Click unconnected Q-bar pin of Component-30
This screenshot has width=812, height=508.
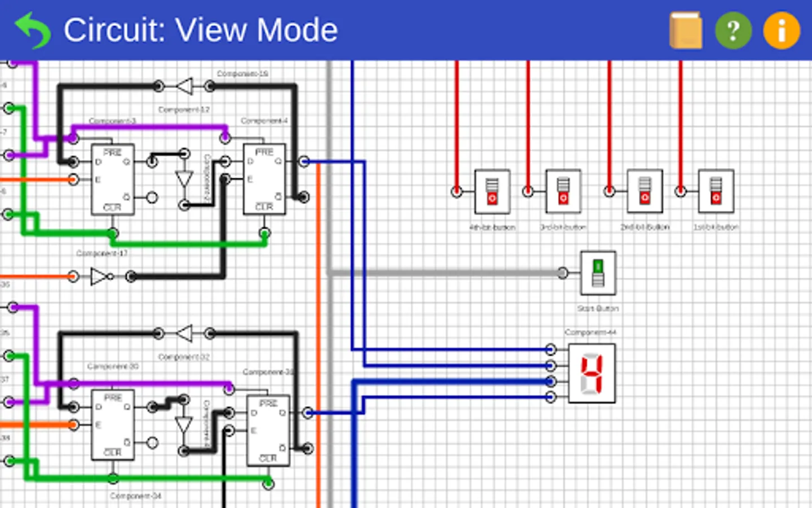pos(152,443)
